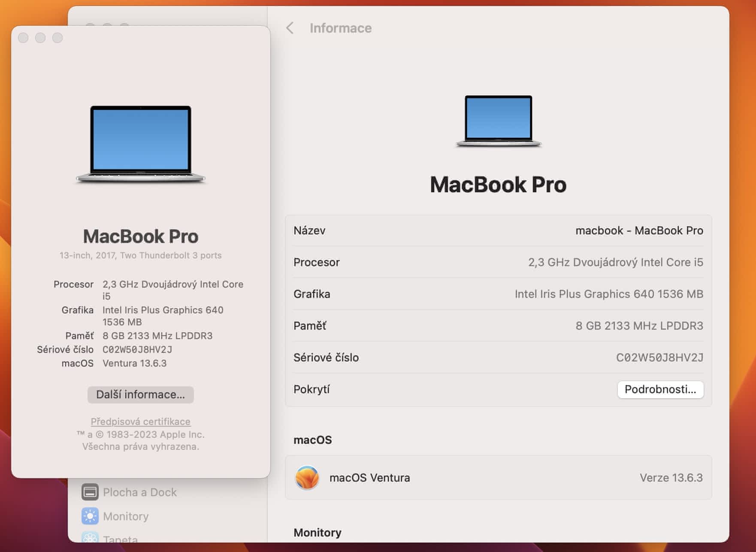Click the Monitory sidebar icon

point(90,516)
